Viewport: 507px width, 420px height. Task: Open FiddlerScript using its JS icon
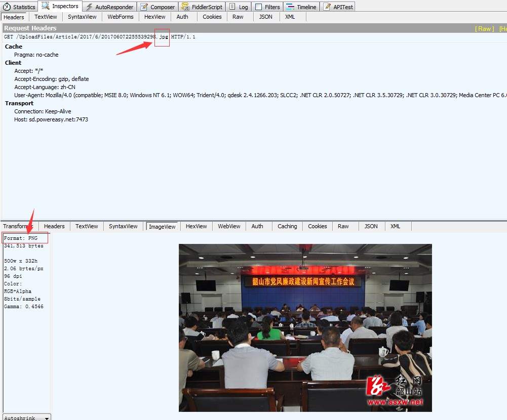coord(185,7)
